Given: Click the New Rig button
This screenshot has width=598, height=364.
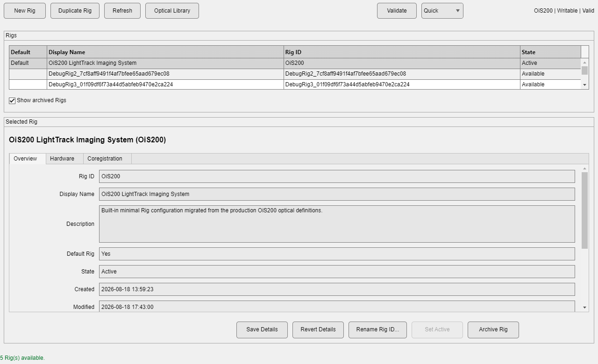Looking at the screenshot, I should point(25,11).
